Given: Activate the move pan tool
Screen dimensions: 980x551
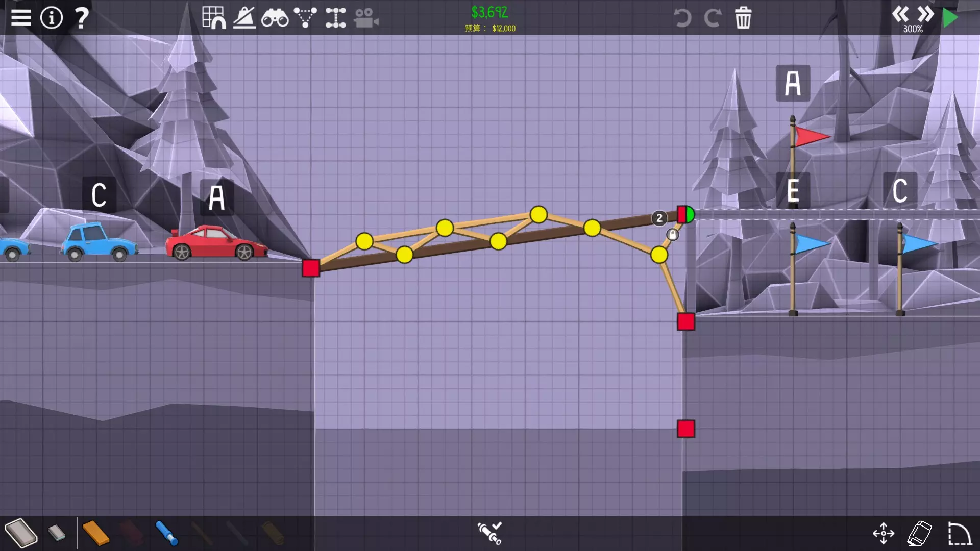Looking at the screenshot, I should pyautogui.click(x=884, y=533).
